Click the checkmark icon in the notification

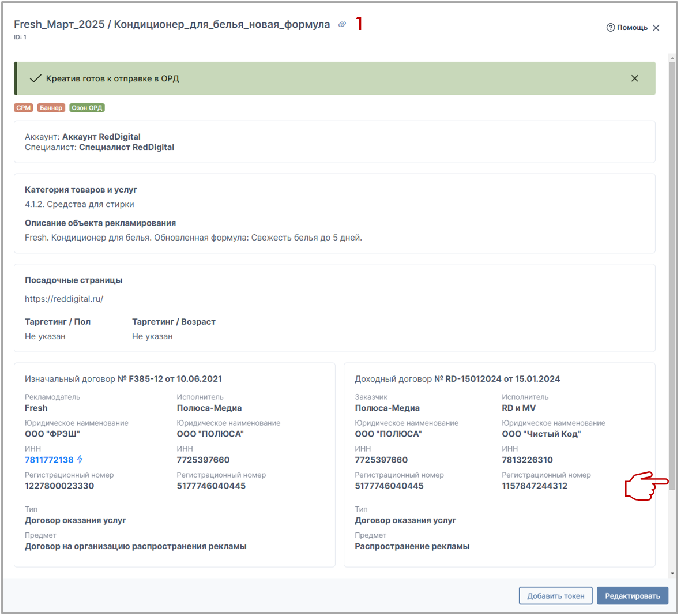[35, 78]
